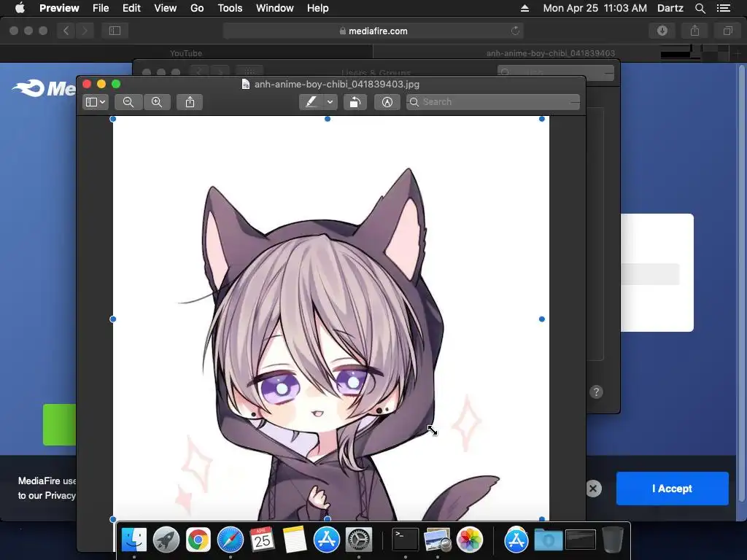Screen dimensions: 747x560
Task: Click the search field in Users & Groups window
Action: point(555,72)
